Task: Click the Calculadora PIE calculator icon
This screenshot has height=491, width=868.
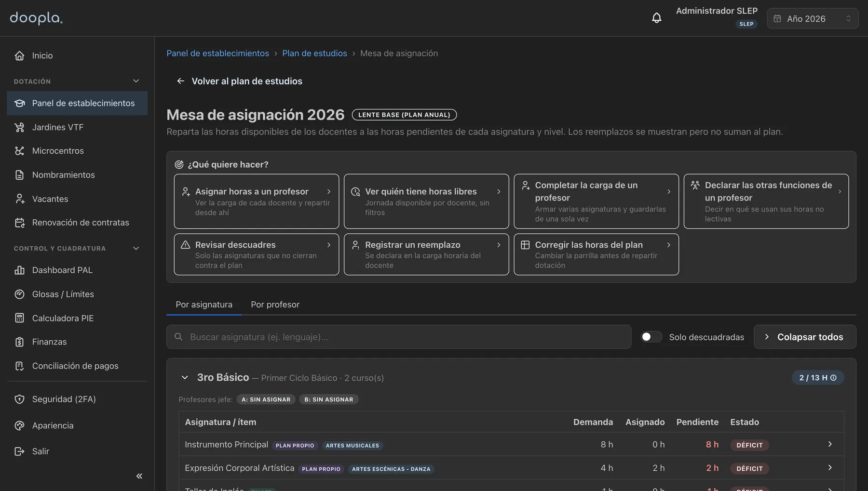Action: click(x=19, y=318)
